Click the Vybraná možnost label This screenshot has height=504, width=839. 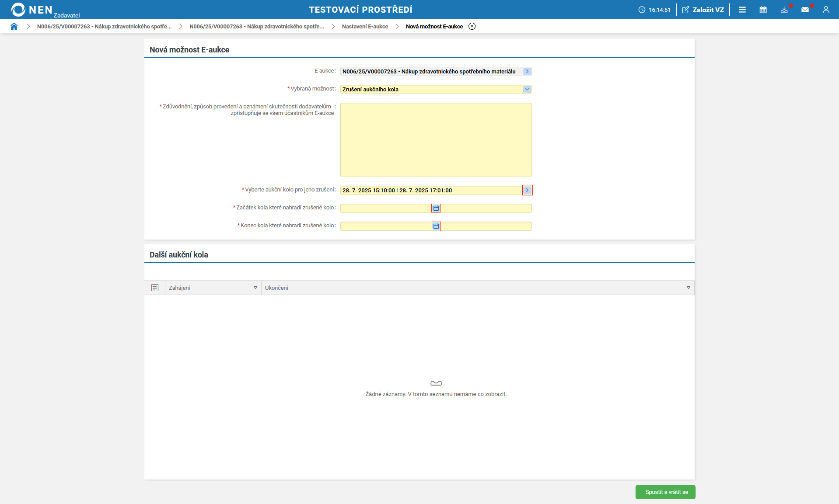(x=312, y=89)
